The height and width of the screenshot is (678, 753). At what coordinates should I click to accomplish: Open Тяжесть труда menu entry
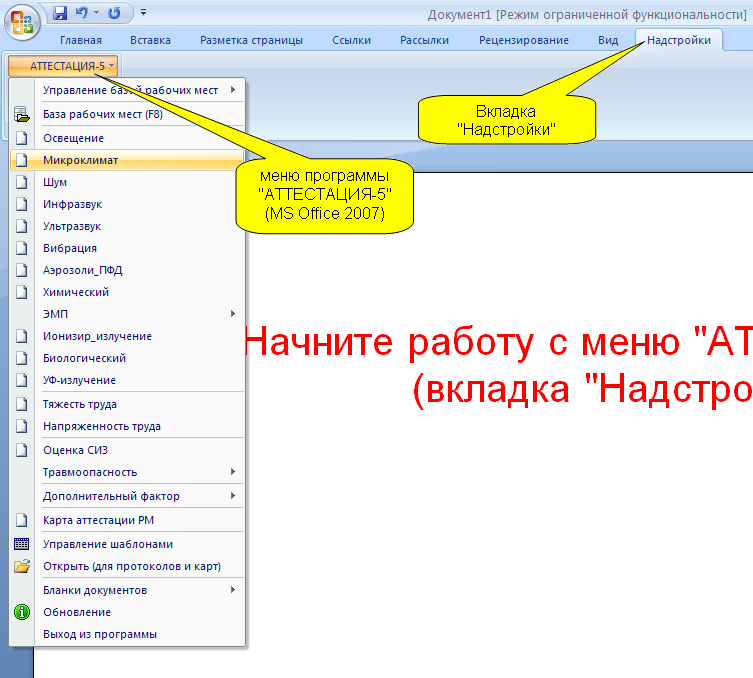coord(127,404)
